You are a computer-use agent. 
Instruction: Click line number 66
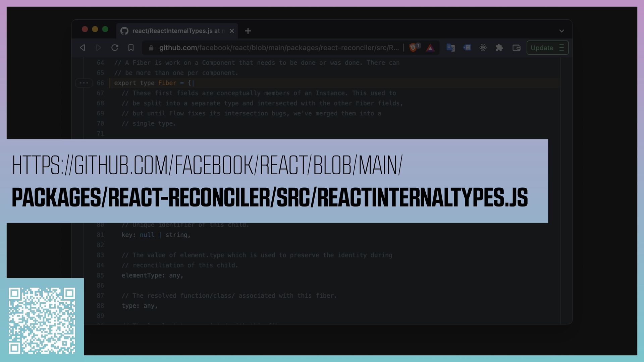[x=101, y=83]
